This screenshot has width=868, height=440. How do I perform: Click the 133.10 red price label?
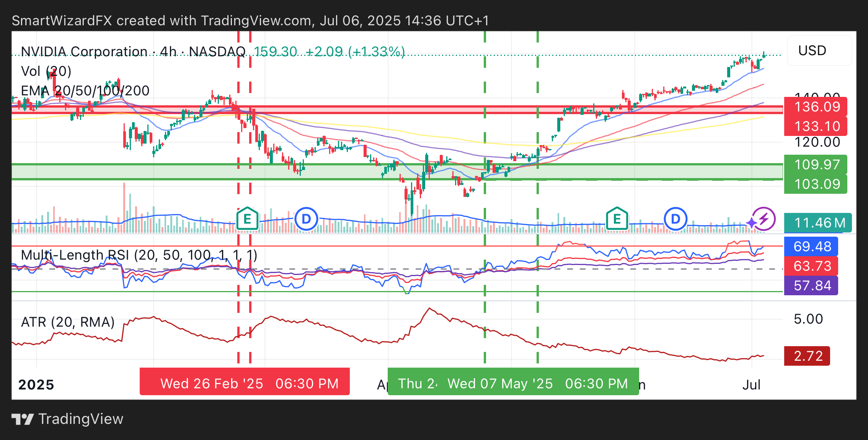[x=816, y=126]
